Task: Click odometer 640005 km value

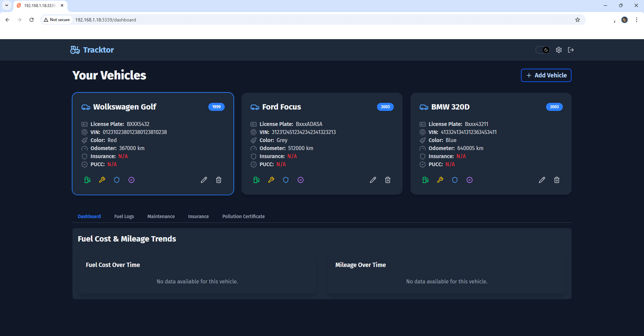Action: [x=470, y=148]
